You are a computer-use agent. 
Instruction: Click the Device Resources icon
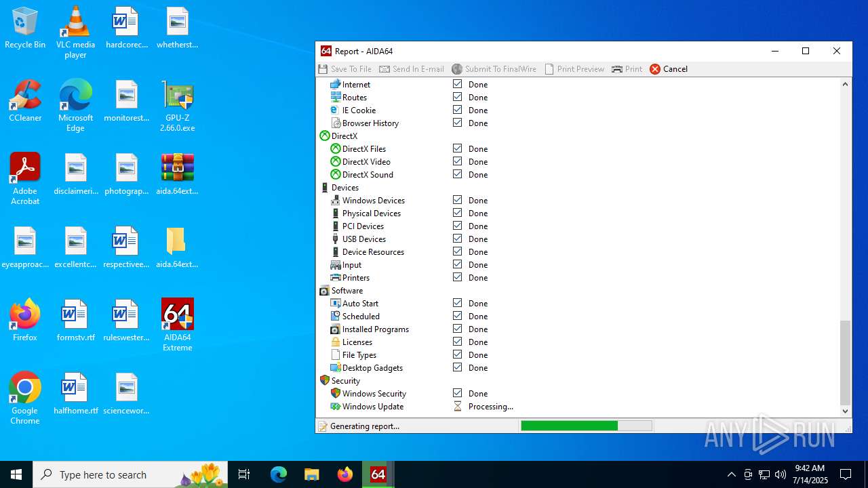[335, 252]
